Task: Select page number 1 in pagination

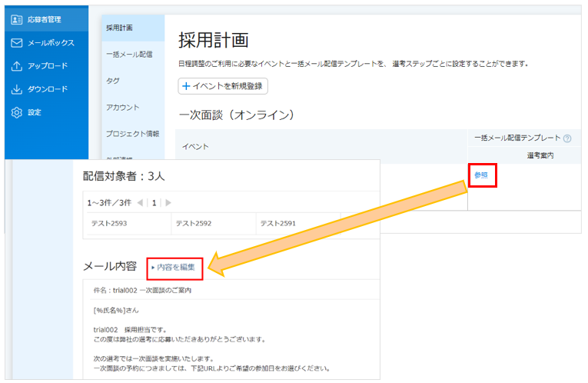Action: (154, 202)
